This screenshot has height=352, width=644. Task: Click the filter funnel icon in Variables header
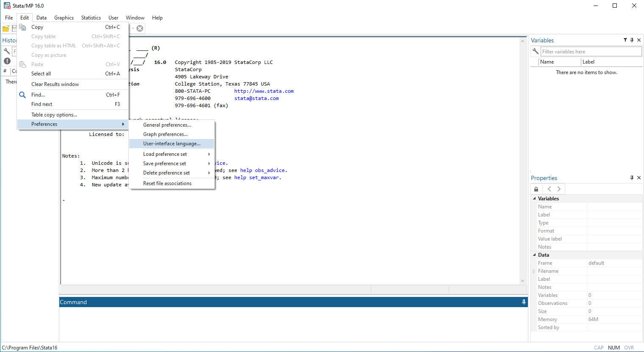(625, 40)
